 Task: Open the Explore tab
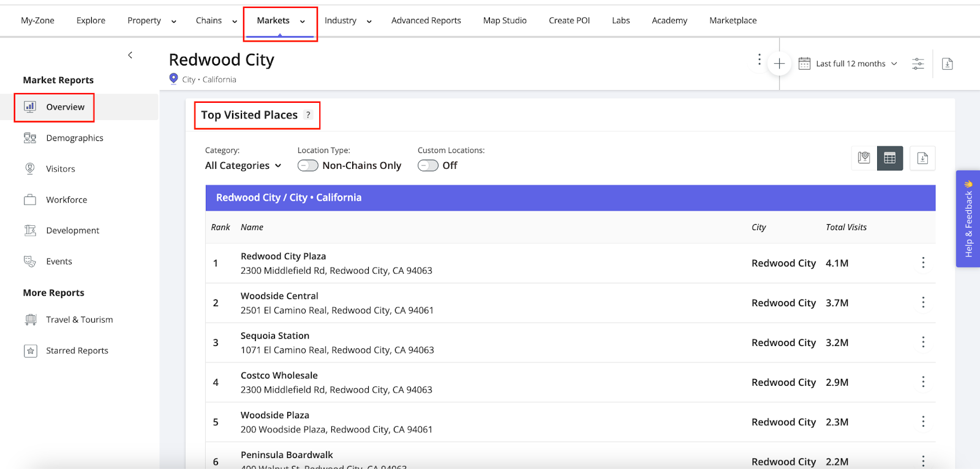coord(91,20)
